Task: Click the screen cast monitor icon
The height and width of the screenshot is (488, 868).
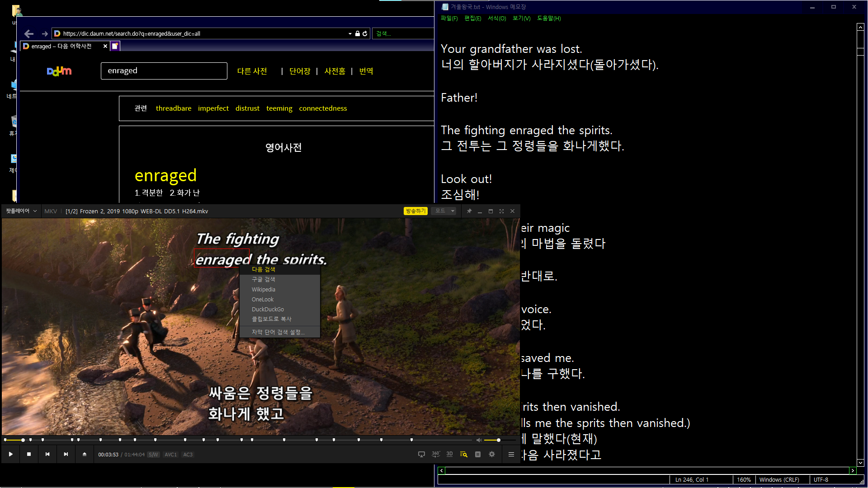Action: pyautogui.click(x=421, y=454)
